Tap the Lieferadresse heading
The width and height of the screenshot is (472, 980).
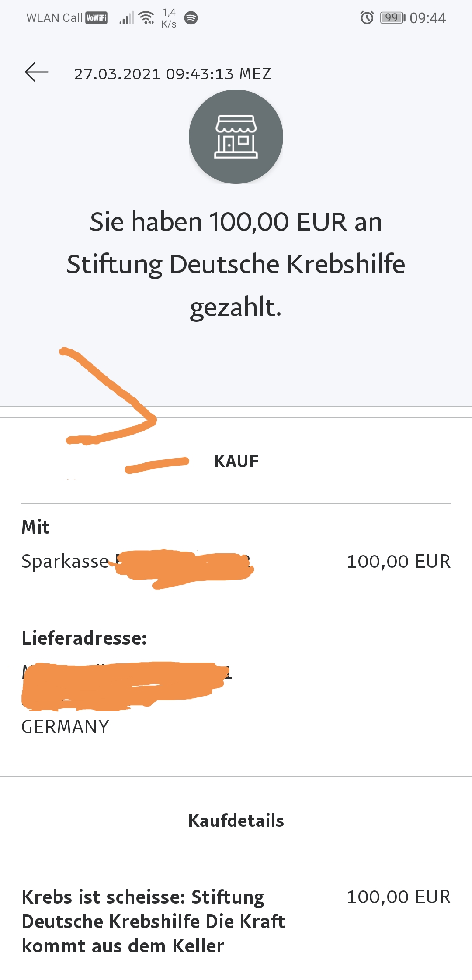pyautogui.click(x=84, y=638)
